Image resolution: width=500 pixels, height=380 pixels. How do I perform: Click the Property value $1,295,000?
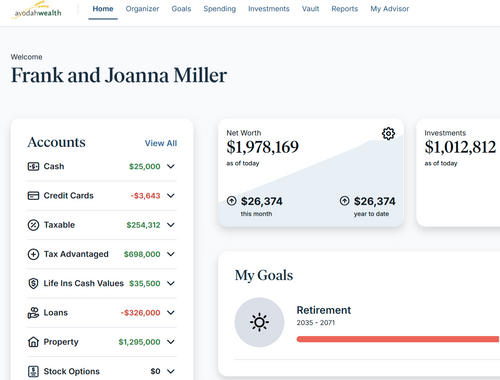pyautogui.click(x=139, y=342)
